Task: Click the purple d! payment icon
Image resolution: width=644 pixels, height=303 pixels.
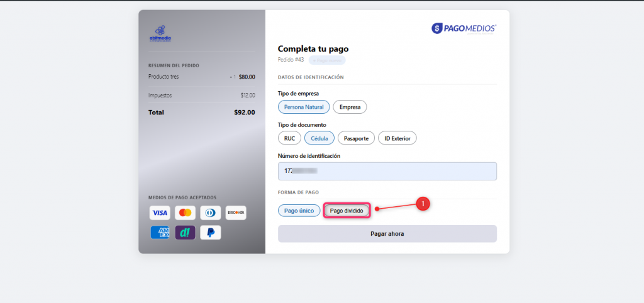Action: coord(185,233)
